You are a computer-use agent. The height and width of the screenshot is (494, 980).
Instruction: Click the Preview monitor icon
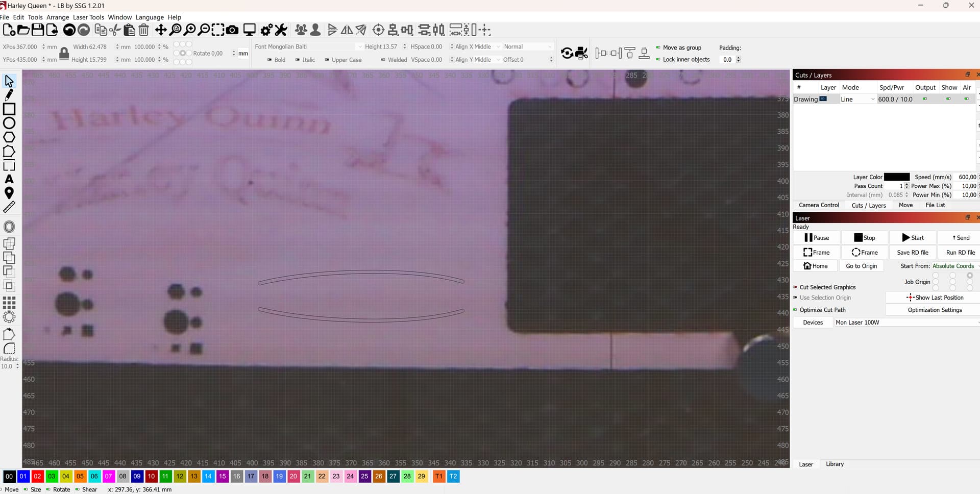click(x=249, y=30)
